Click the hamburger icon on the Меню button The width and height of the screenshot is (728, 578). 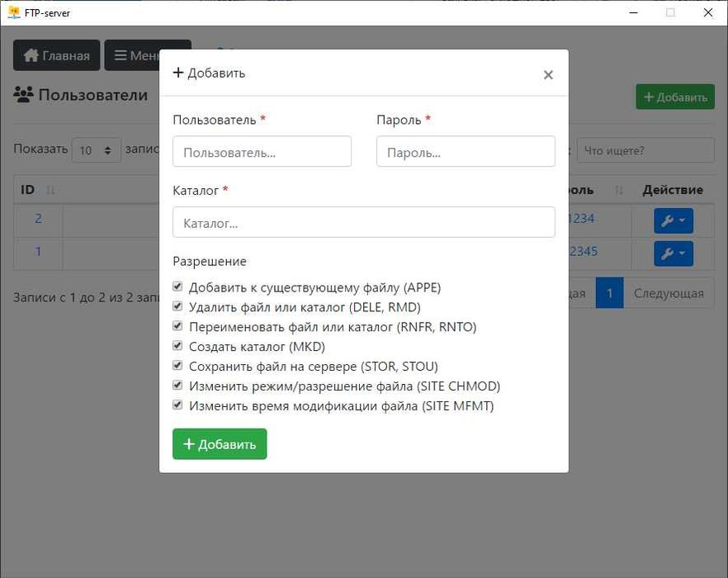121,56
